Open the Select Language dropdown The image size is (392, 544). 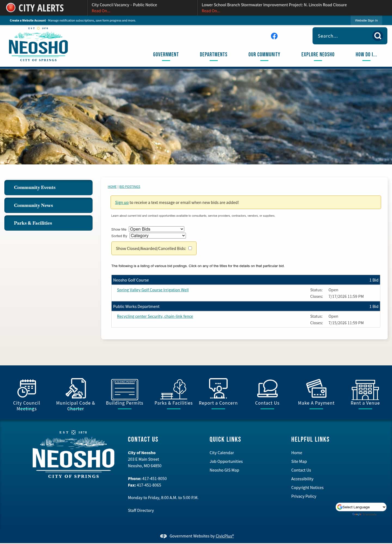coord(361,507)
